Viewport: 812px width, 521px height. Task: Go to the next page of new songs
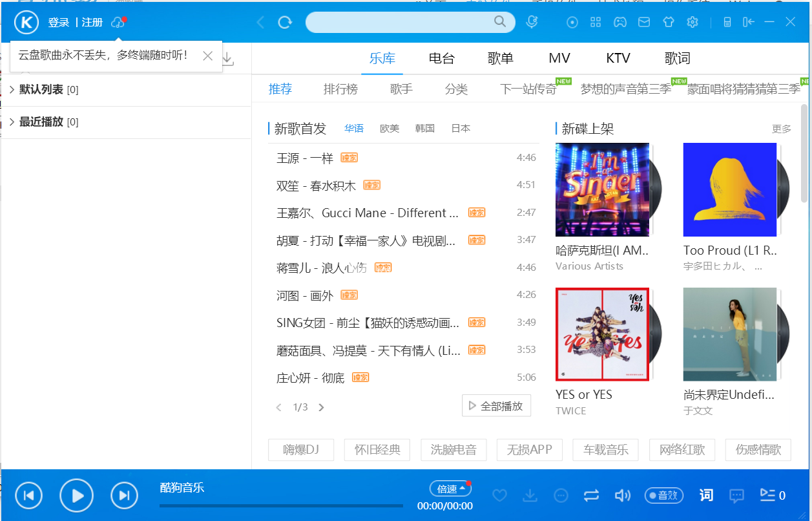click(x=322, y=407)
